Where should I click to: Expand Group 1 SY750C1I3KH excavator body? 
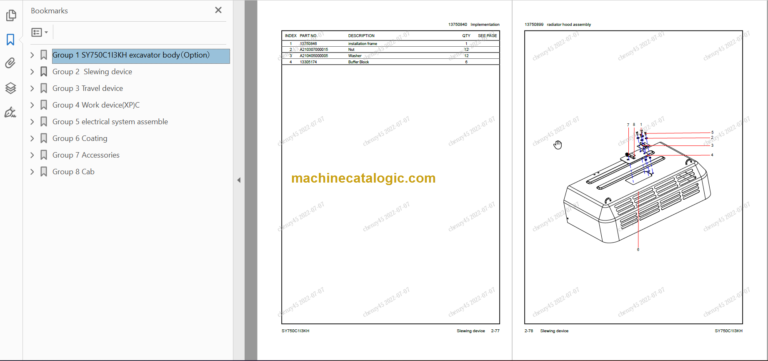(32, 55)
